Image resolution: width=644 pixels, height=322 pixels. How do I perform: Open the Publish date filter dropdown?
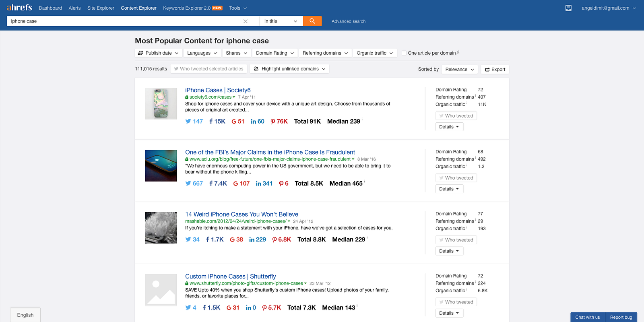click(158, 53)
